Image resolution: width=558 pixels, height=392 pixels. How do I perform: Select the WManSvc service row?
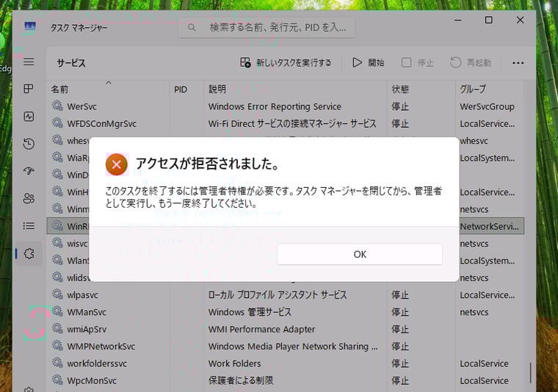(x=286, y=312)
